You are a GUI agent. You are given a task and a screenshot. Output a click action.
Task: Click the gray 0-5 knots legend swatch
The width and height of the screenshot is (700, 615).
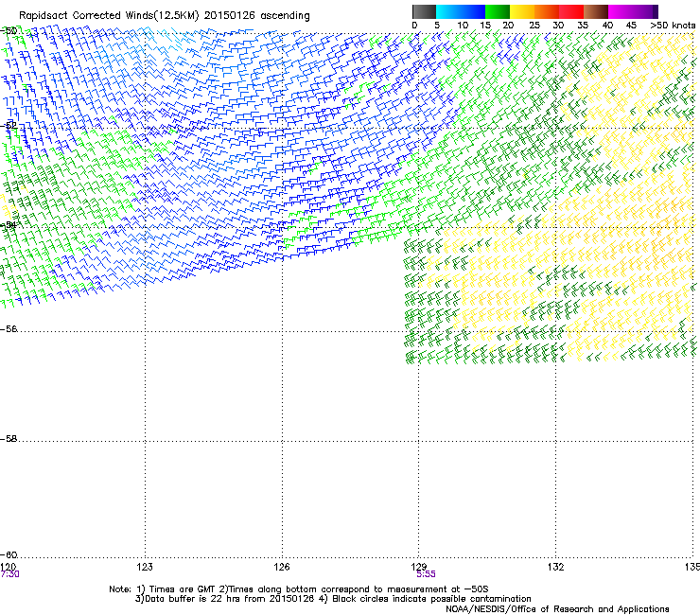tap(424, 11)
